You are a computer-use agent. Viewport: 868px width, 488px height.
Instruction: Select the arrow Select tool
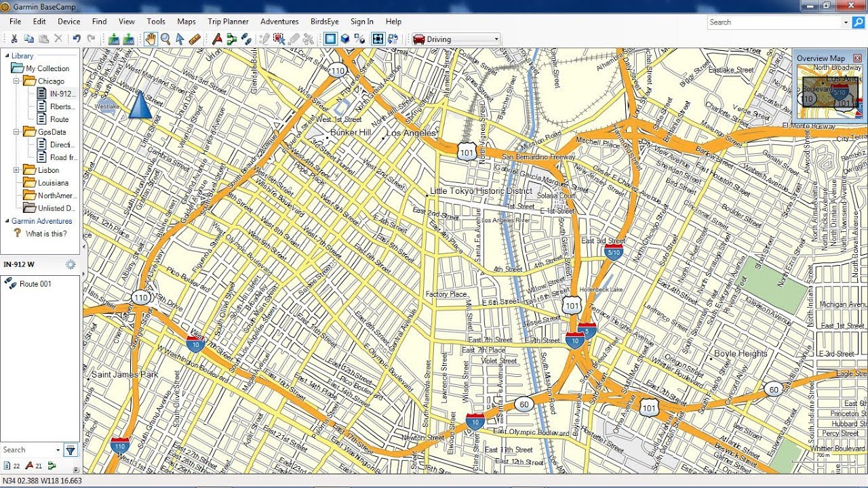point(180,39)
